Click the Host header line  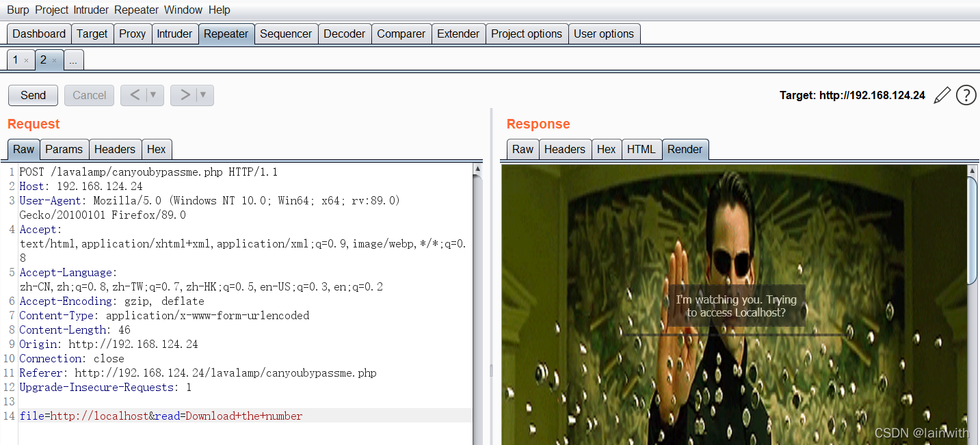(81, 187)
